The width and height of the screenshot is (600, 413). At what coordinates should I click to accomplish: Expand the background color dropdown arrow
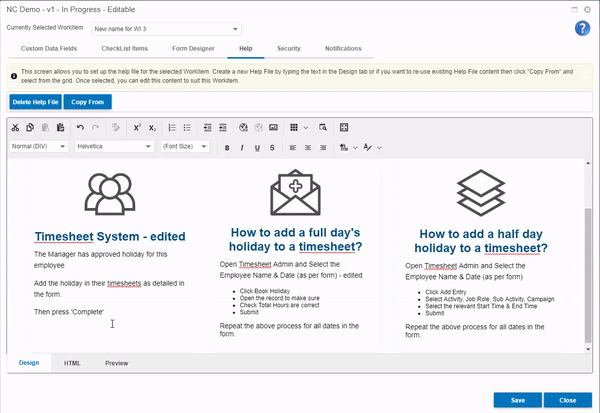click(355, 148)
